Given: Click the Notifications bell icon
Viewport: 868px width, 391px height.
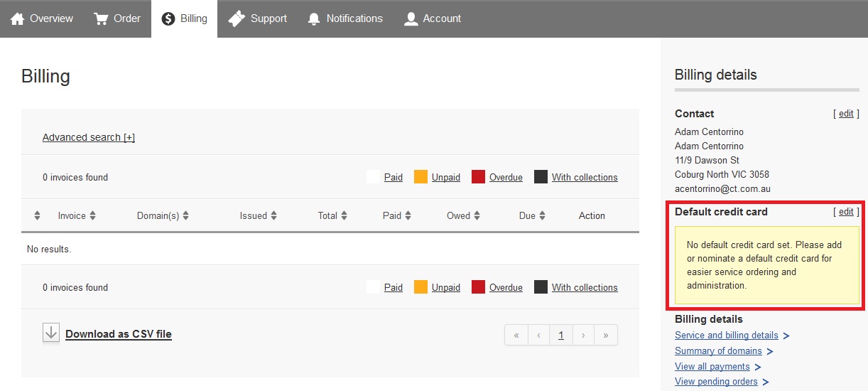Looking at the screenshot, I should point(314,19).
